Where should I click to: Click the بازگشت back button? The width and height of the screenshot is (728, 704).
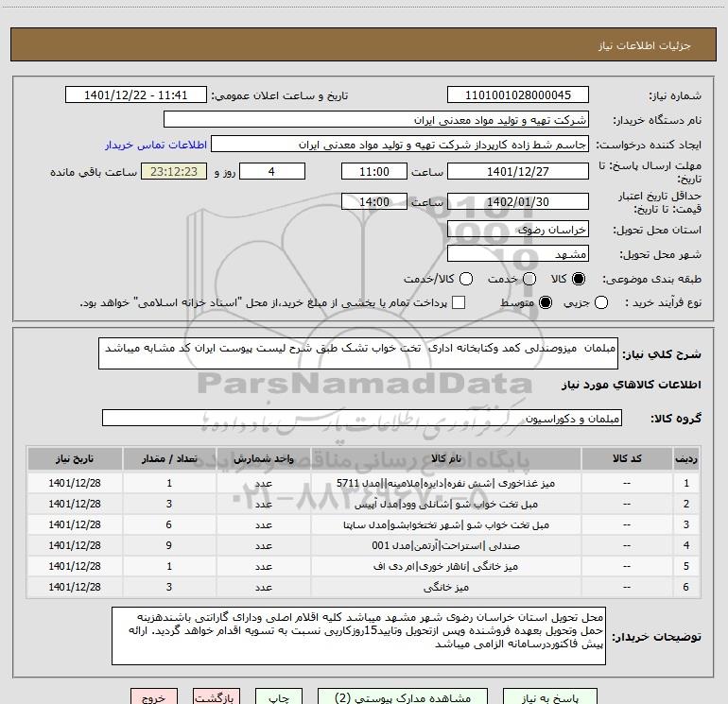[x=217, y=696]
